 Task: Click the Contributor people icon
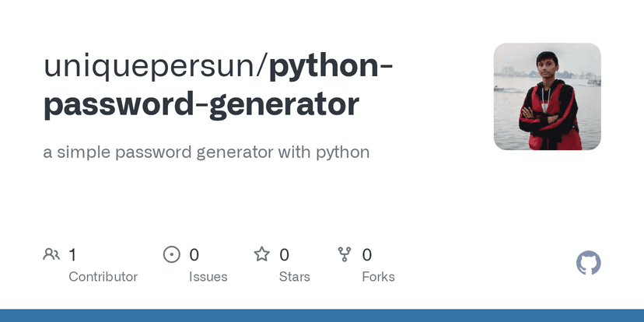coord(51,254)
